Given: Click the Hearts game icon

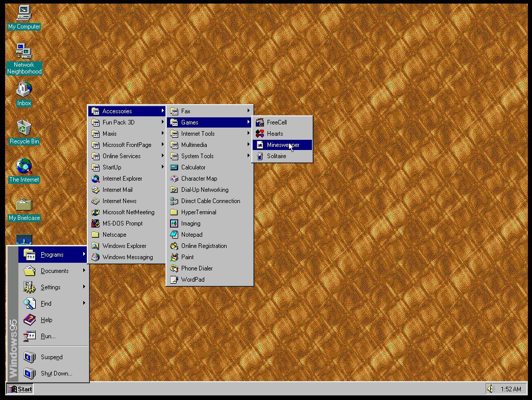Looking at the screenshot, I should 260,134.
